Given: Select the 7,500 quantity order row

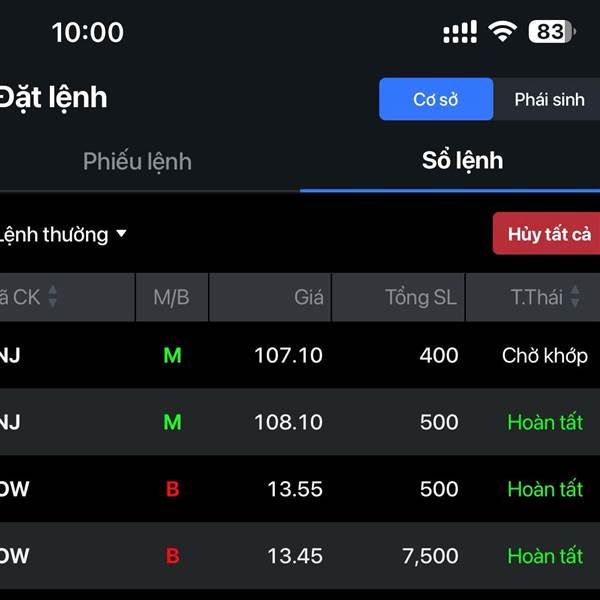Looking at the screenshot, I should 300,556.
